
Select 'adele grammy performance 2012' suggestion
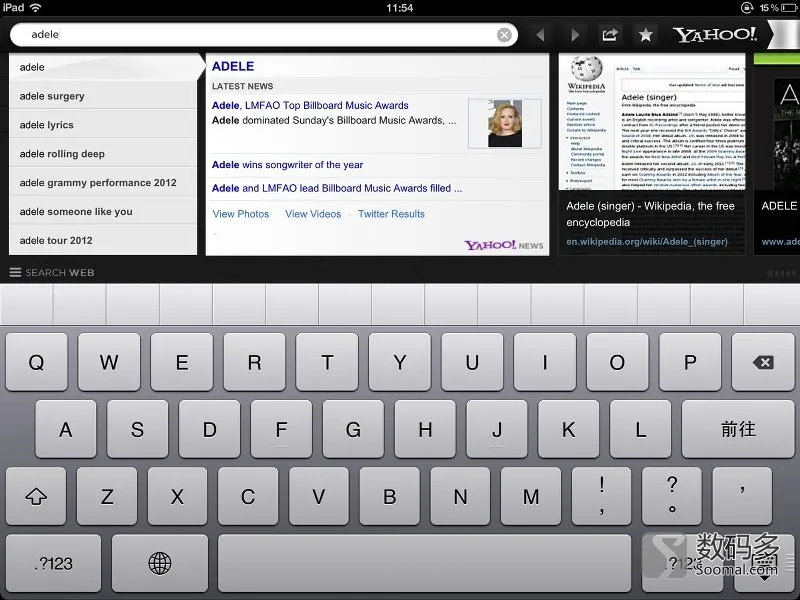click(x=103, y=183)
